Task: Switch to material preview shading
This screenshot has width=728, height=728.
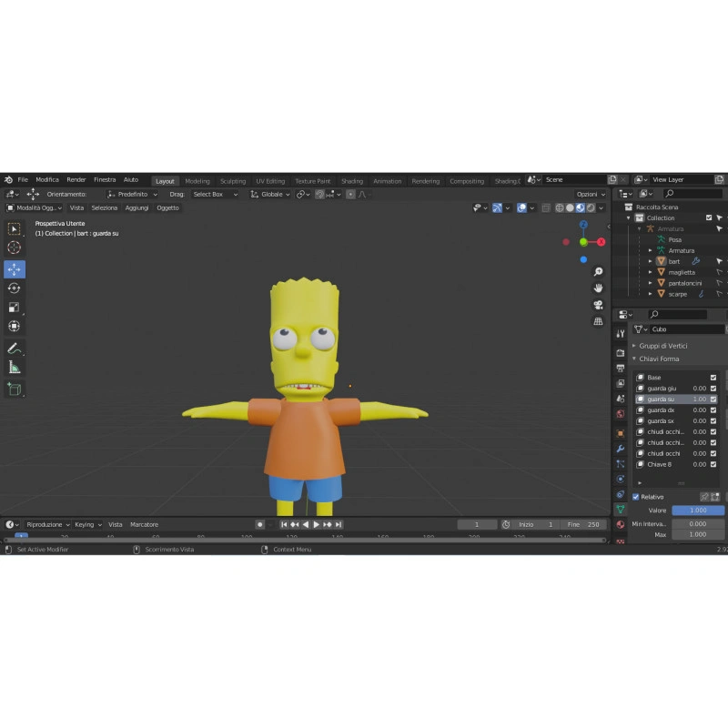Action: tap(581, 208)
